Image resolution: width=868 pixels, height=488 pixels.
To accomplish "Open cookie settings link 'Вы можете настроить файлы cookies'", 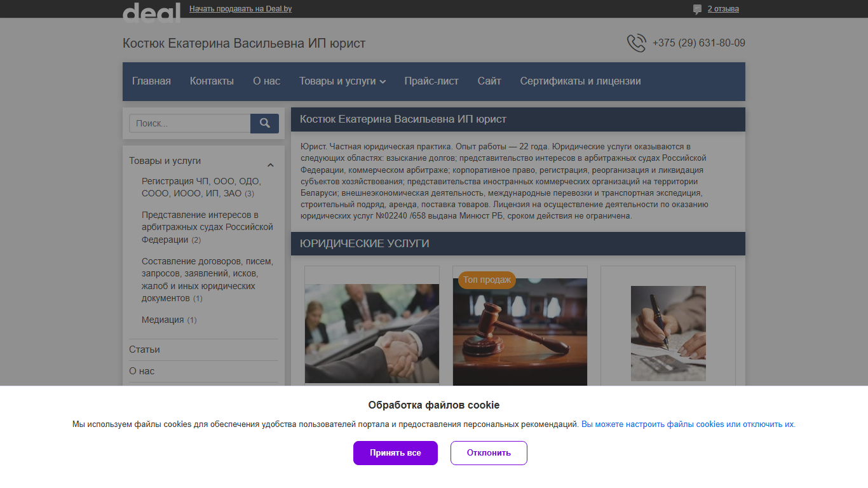I will coord(688,424).
